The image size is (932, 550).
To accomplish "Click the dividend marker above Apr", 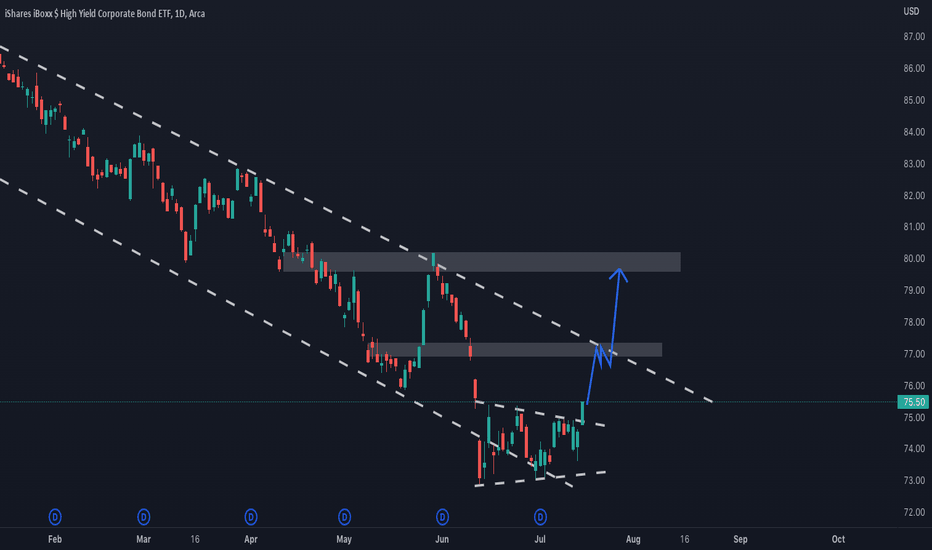I will [x=251, y=517].
